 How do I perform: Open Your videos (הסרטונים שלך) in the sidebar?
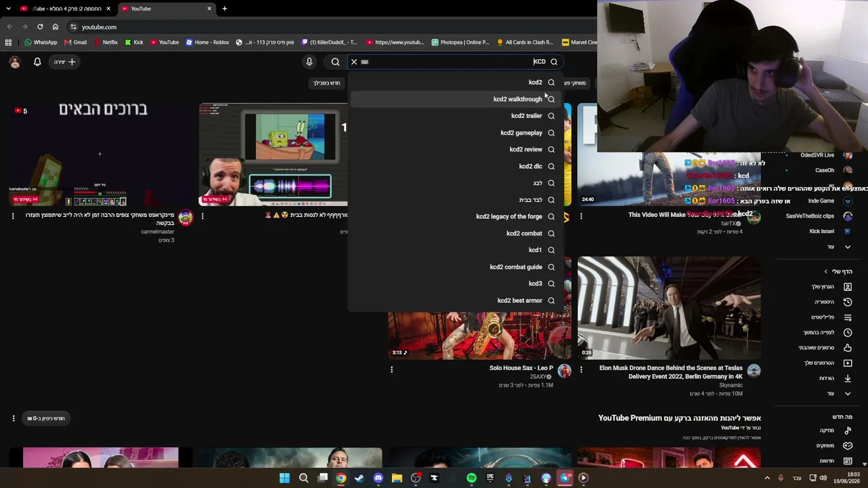(x=827, y=363)
